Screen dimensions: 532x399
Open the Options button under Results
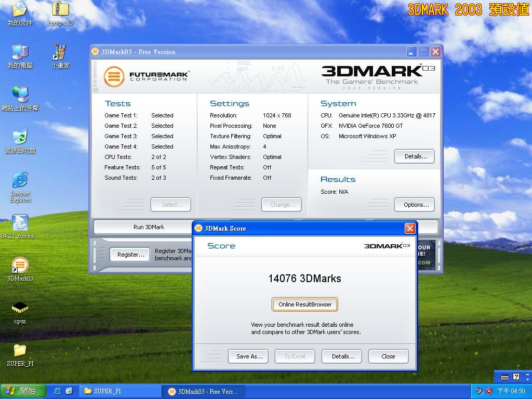click(x=414, y=205)
